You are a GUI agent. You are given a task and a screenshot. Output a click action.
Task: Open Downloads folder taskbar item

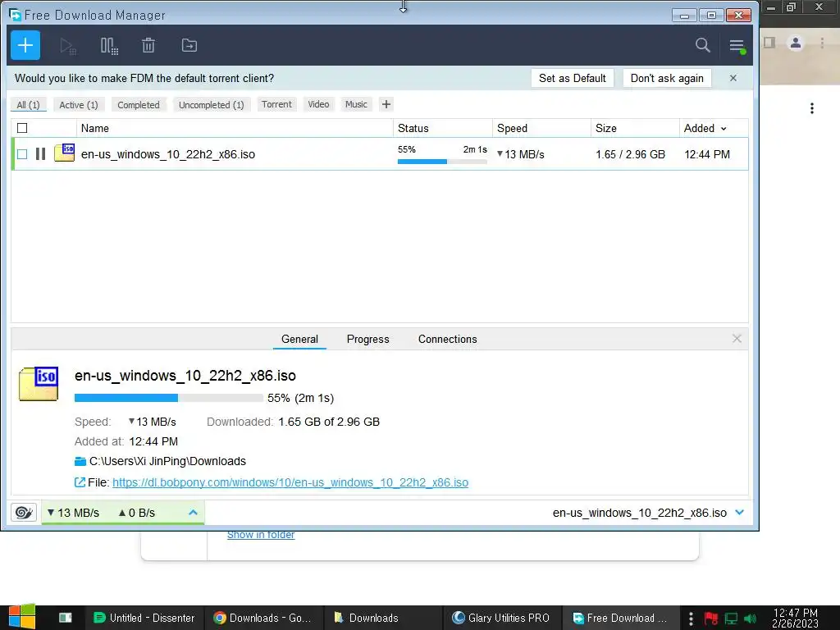(383, 618)
